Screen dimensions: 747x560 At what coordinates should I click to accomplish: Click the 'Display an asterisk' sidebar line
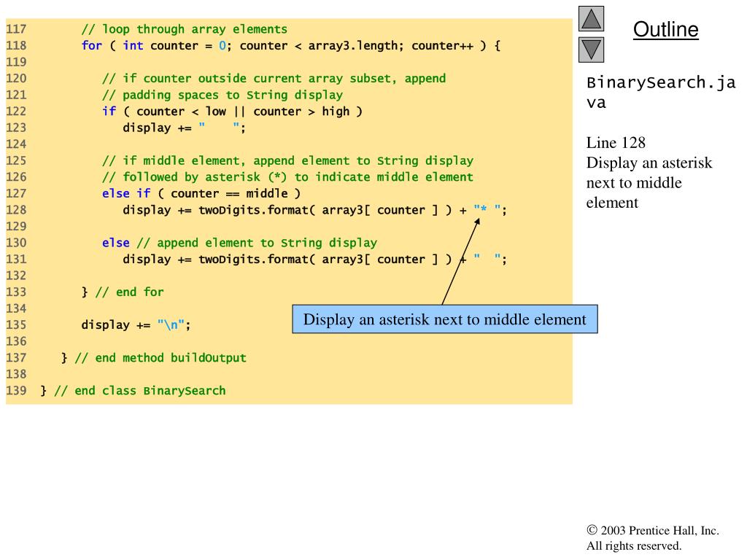[649, 163]
